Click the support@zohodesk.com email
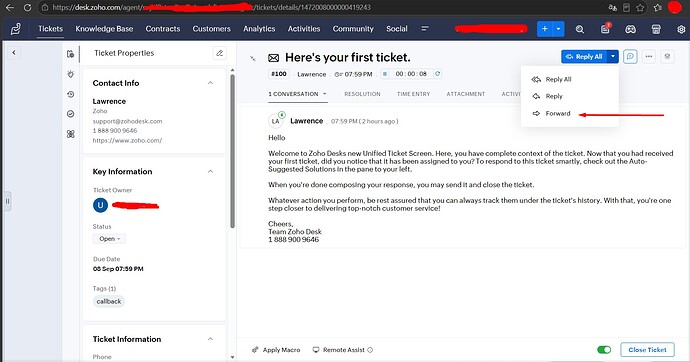Screen dimensions: 690x362 pyautogui.click(x=127, y=121)
